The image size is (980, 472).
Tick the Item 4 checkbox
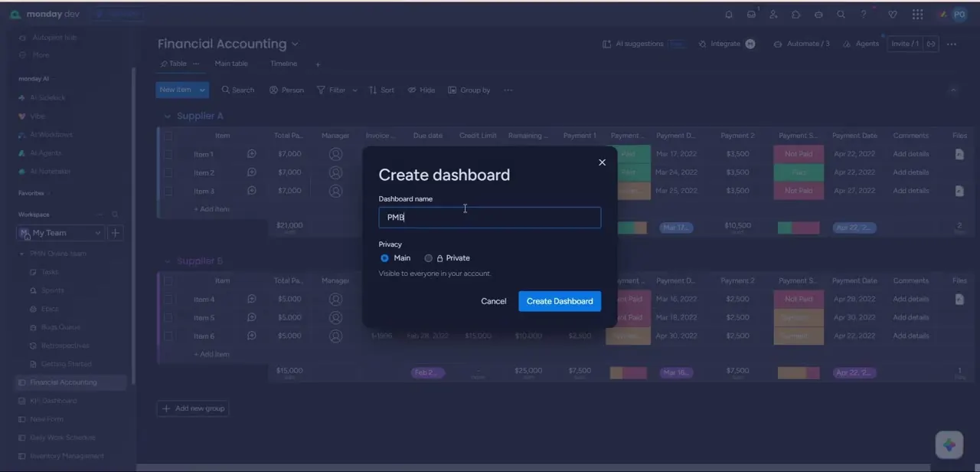pos(168,299)
